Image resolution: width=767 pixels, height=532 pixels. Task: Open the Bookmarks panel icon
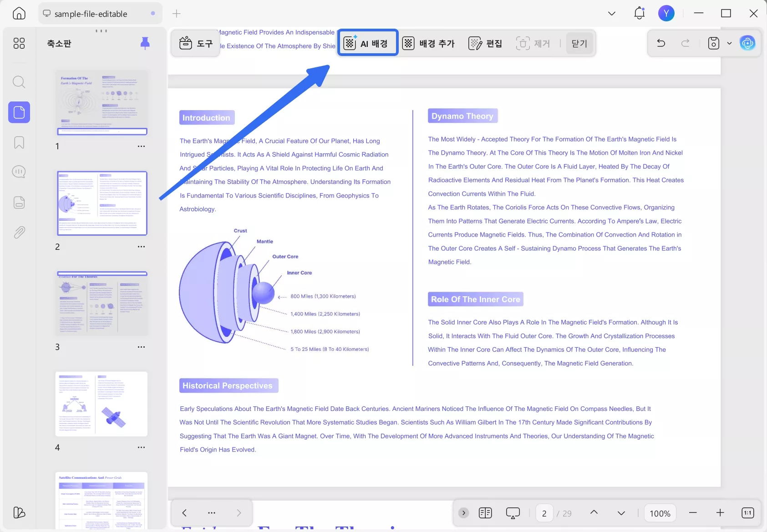[x=19, y=142]
